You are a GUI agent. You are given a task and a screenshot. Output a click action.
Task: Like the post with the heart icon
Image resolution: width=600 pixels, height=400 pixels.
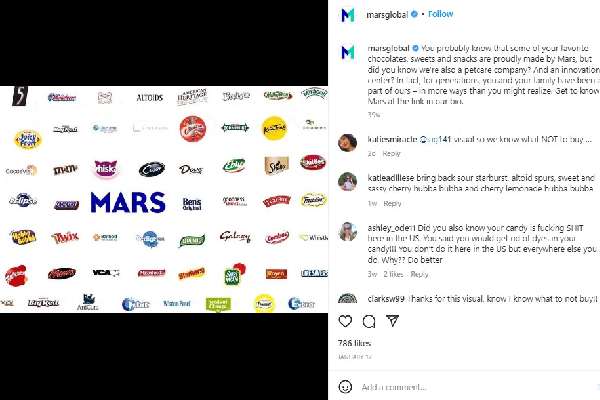[346, 321]
